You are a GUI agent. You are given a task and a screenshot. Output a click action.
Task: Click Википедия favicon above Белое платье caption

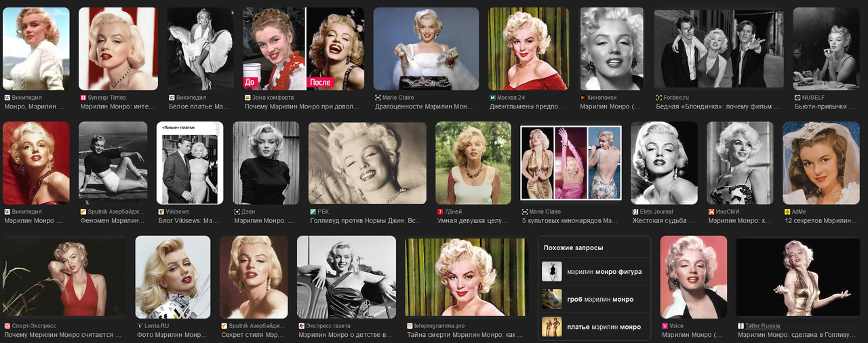(172, 98)
